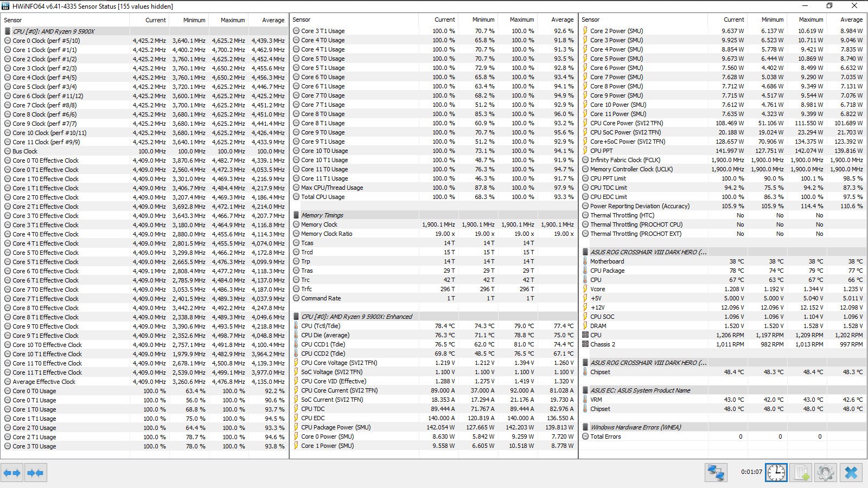Click the icon next to Total CPU Usage

pos(296,197)
